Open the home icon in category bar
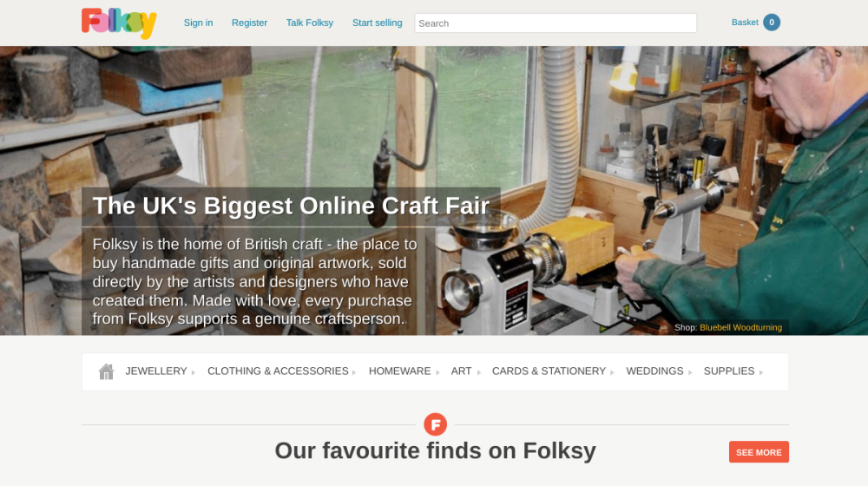The height and width of the screenshot is (486, 868). point(106,371)
